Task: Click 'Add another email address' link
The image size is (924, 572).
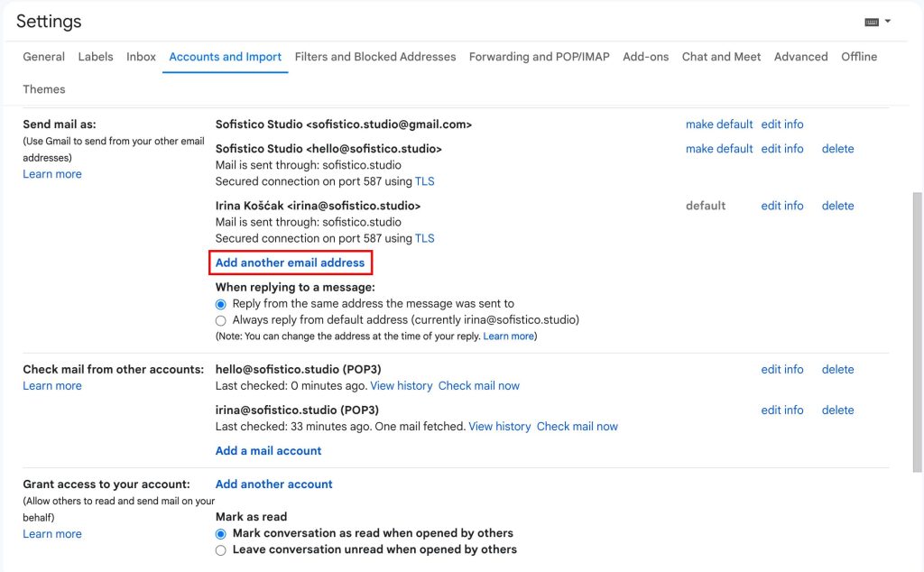Action: click(290, 263)
